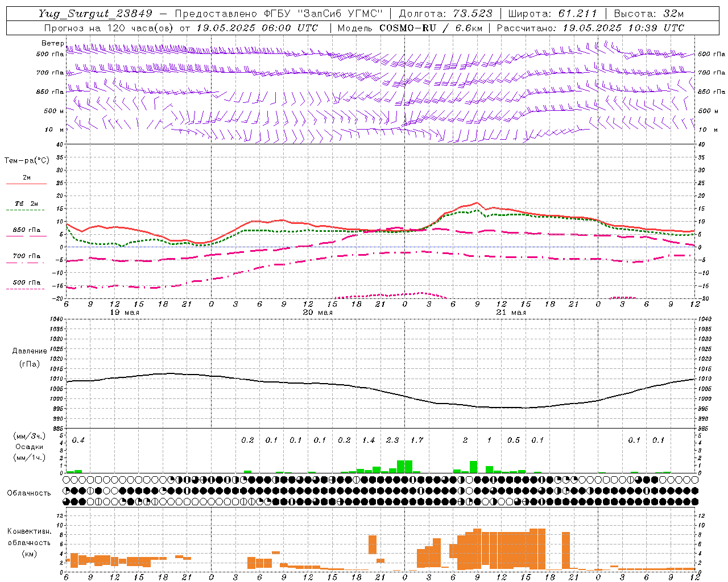728x582 pixels.
Task: Click the 21 мая date label
Action: 511,313
